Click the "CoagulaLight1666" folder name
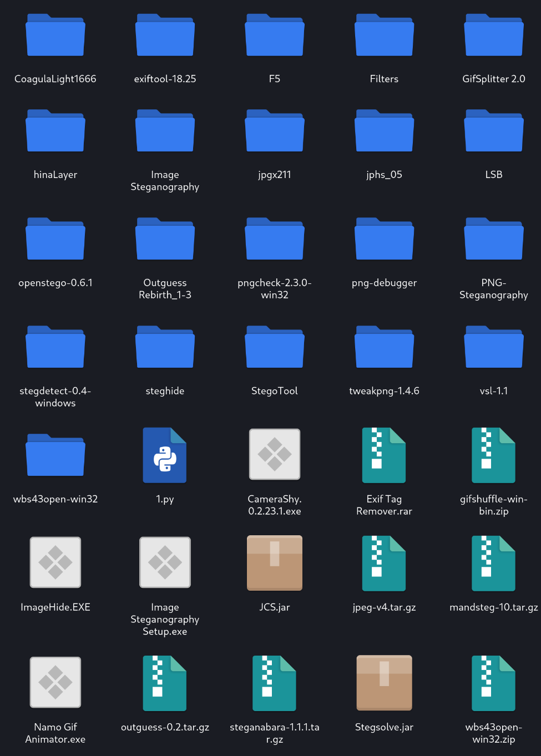This screenshot has height=756, width=541. click(x=55, y=79)
